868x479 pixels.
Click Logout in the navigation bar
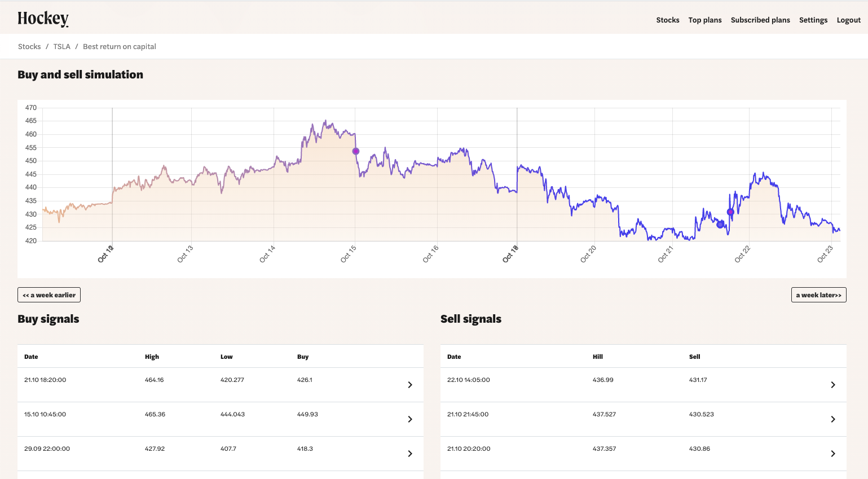[848, 20]
